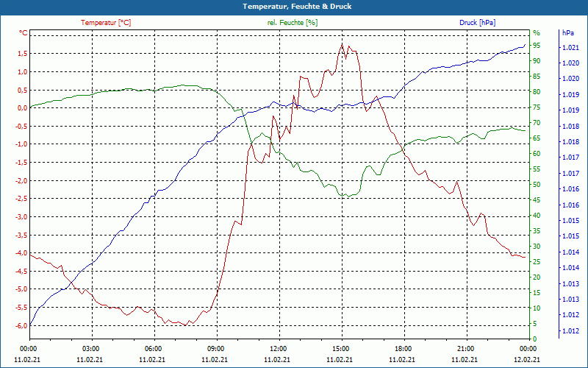588x368 pixels.
Task: Click the 65 humidity axis value
Action: [x=537, y=138]
